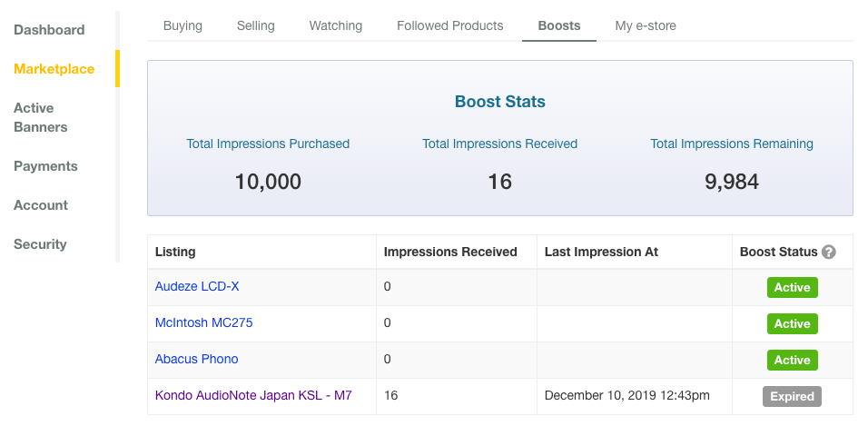Go to Active Banners in the sidebar
Screen dimensions: 868x426
[41, 117]
